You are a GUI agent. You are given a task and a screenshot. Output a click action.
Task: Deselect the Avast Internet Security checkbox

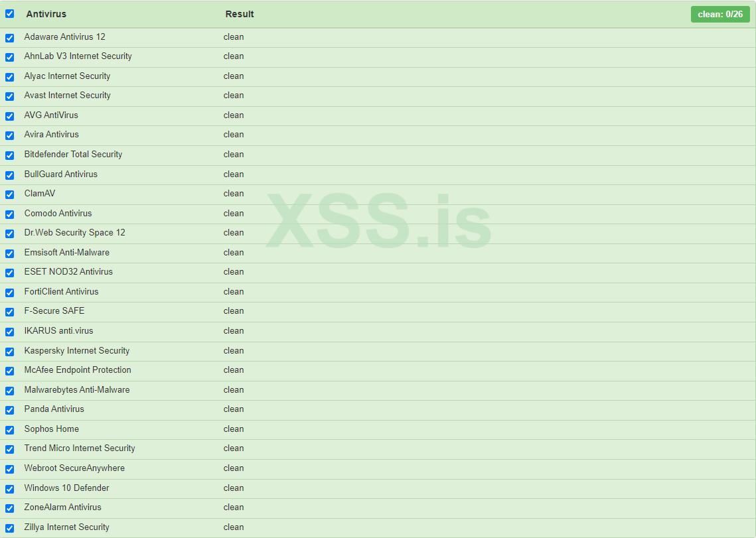click(9, 96)
